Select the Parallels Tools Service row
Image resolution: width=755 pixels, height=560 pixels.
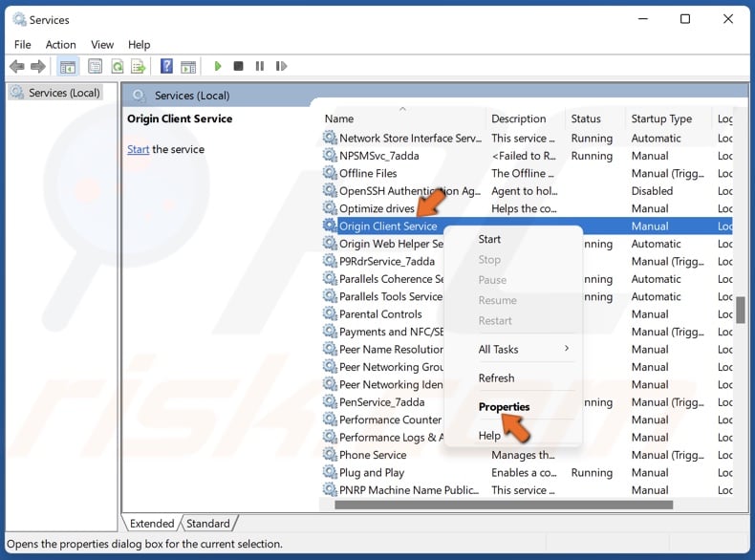click(391, 296)
